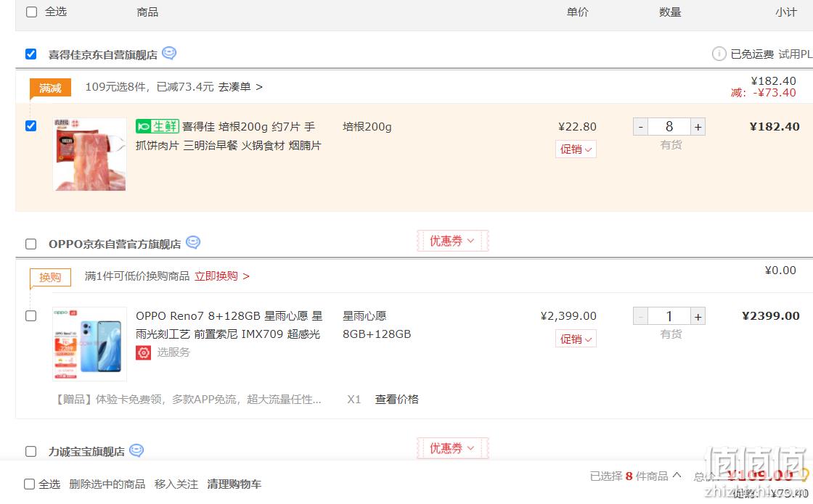Click the 换购 promotion tag

tap(50, 277)
